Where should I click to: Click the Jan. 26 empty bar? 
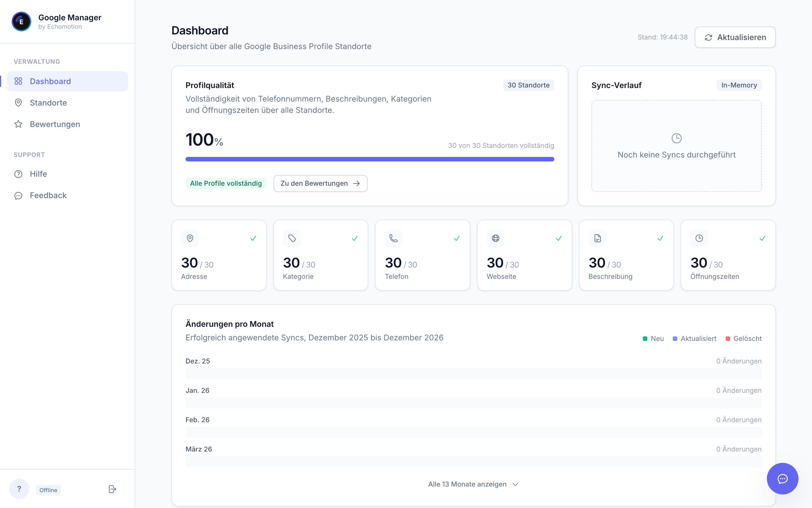pos(473,403)
